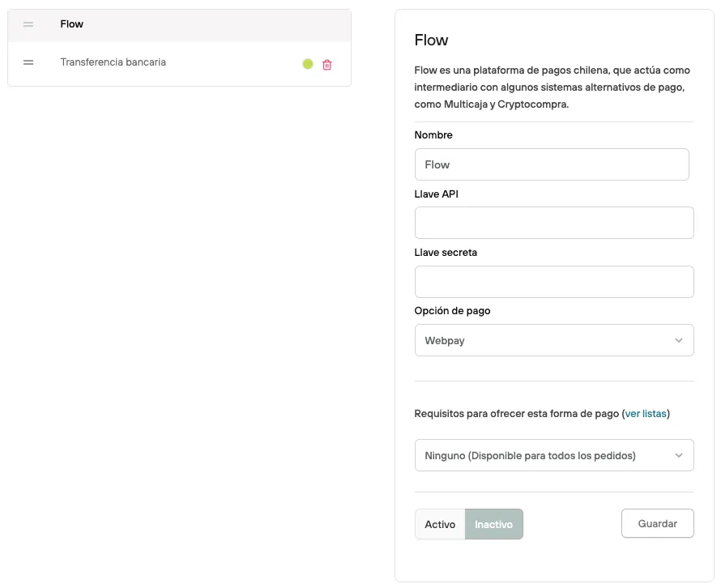Click the green status dot for Transferencia bancaria
Screen dimensions: 721x588
pos(308,64)
